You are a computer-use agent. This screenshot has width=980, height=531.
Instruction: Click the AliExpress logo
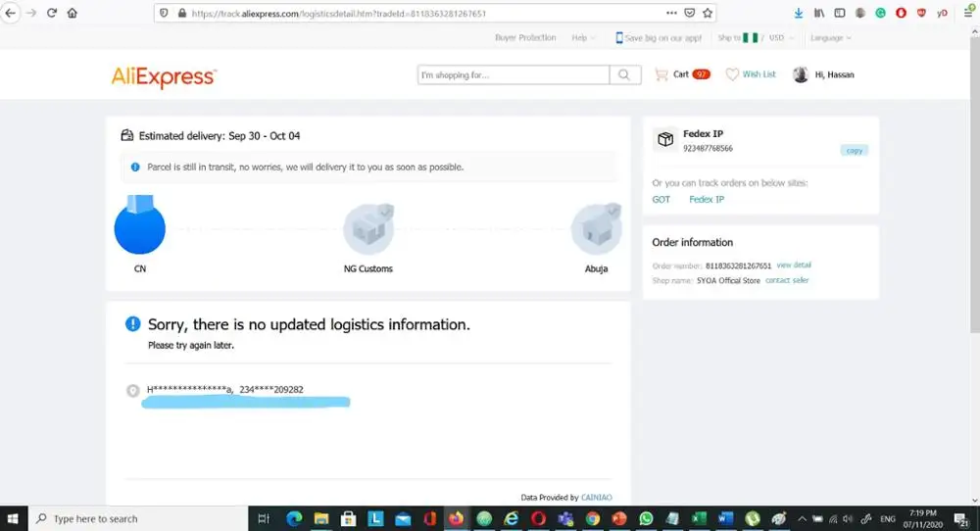pyautogui.click(x=164, y=76)
